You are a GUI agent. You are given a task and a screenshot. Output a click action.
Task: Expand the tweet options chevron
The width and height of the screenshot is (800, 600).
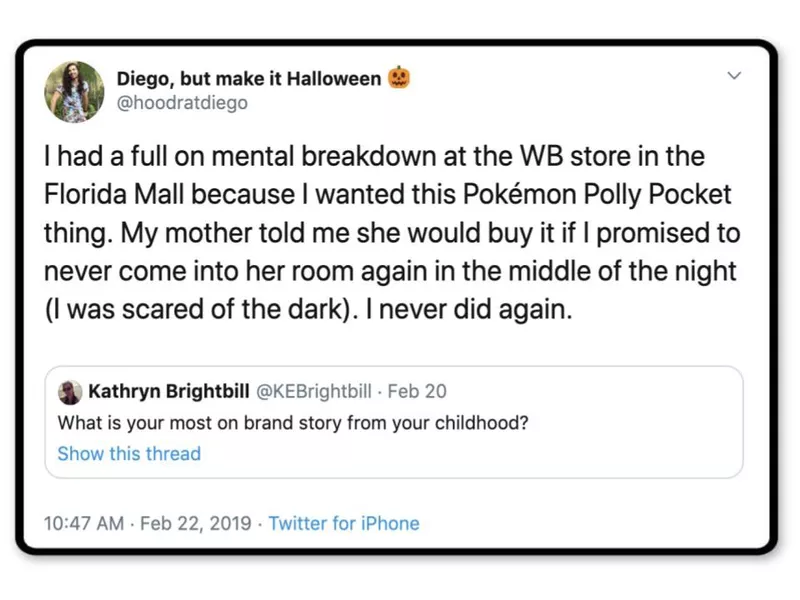tap(733, 76)
